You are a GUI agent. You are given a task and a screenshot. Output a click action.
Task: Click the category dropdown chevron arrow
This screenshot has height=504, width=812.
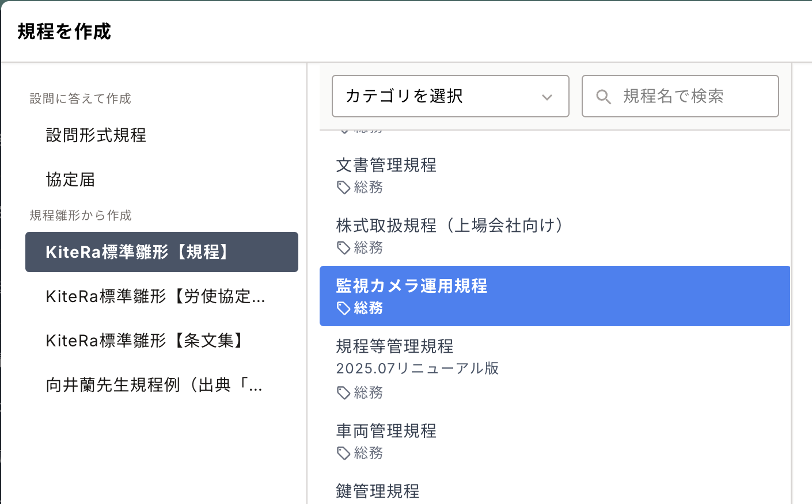[x=547, y=97]
